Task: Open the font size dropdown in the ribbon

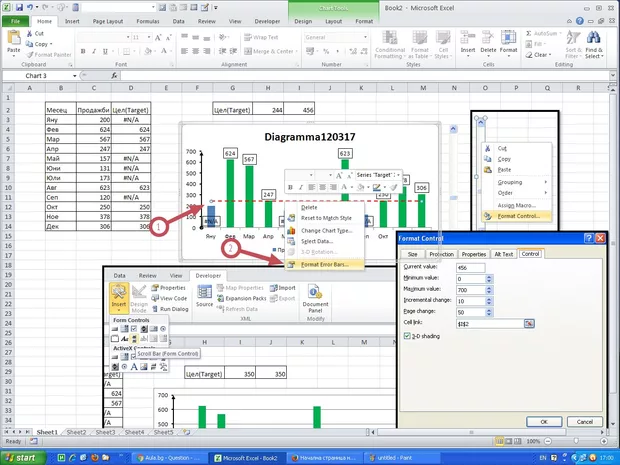Action: click(x=149, y=37)
